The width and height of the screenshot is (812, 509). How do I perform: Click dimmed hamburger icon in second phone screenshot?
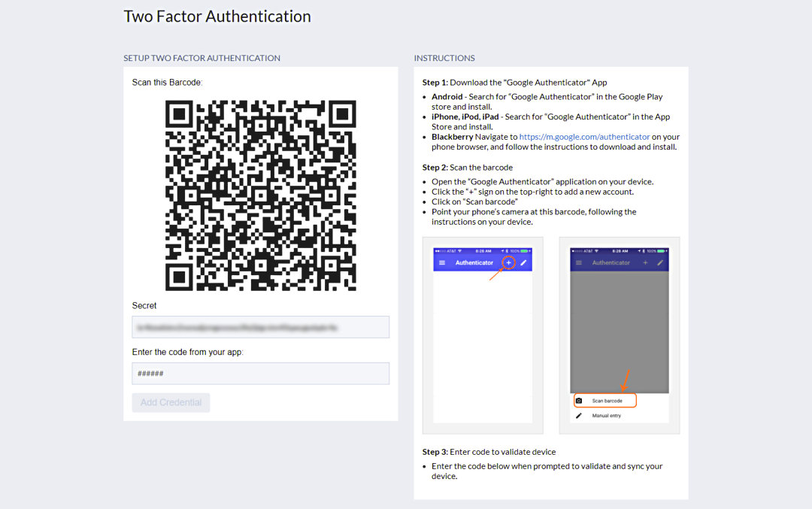(579, 262)
